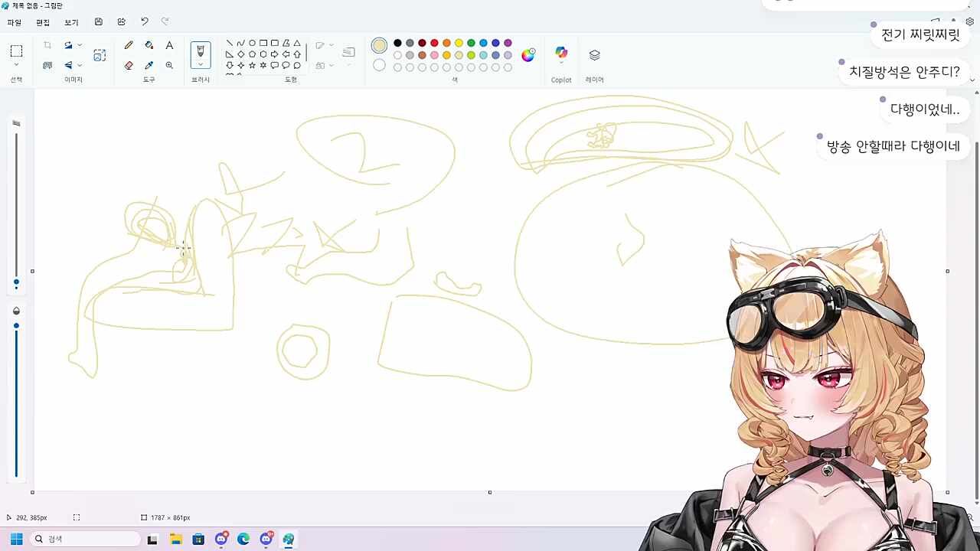Pick the red color swatch
This screenshot has height=551, width=980.
[x=434, y=43]
